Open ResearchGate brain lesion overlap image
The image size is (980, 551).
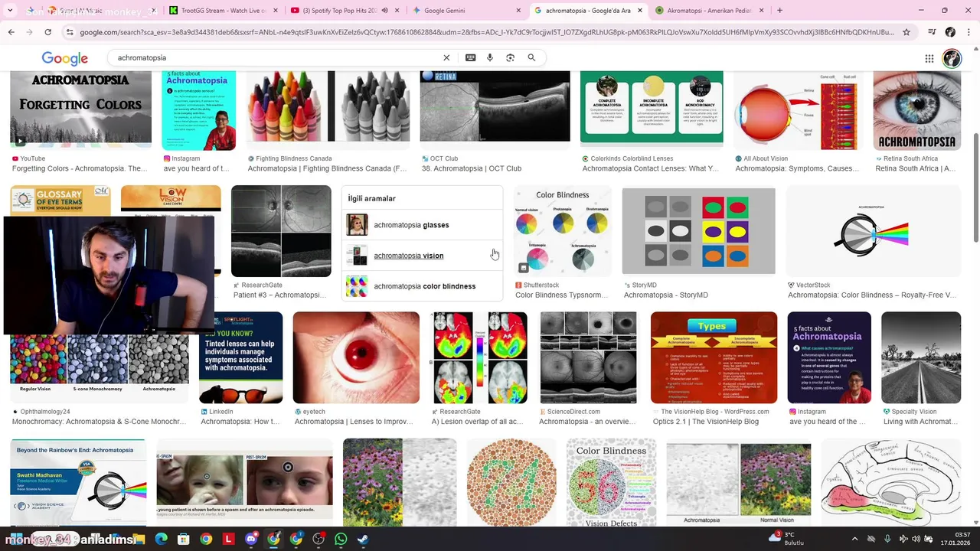click(479, 357)
